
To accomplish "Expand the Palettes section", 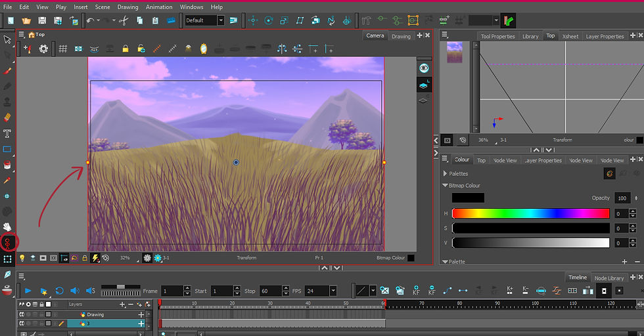I will [446, 173].
